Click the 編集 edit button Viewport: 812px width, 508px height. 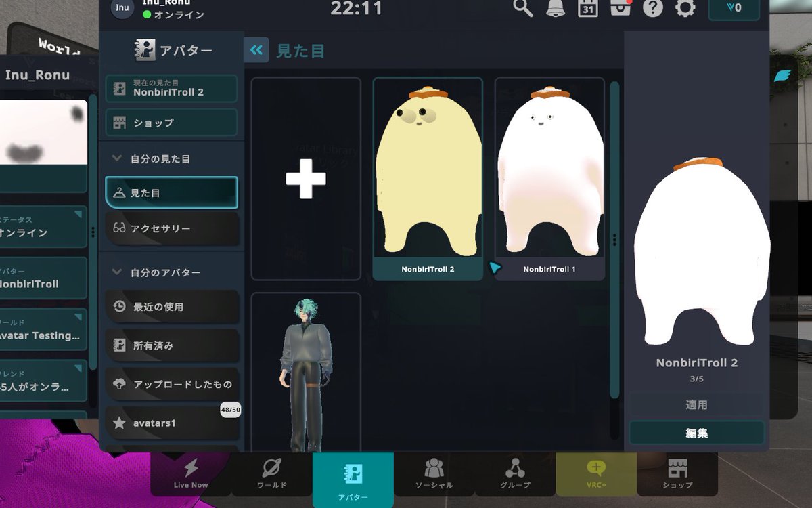(696, 433)
